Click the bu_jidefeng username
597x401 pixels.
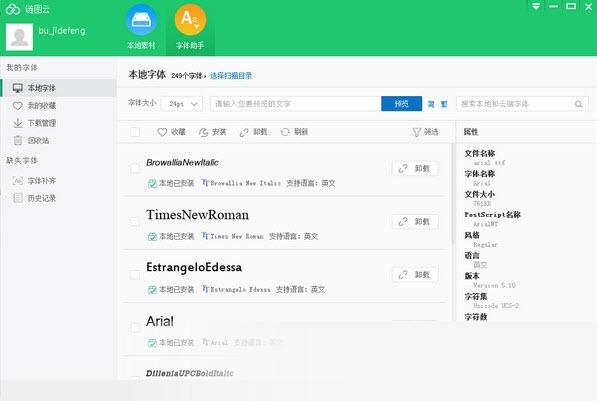point(62,31)
